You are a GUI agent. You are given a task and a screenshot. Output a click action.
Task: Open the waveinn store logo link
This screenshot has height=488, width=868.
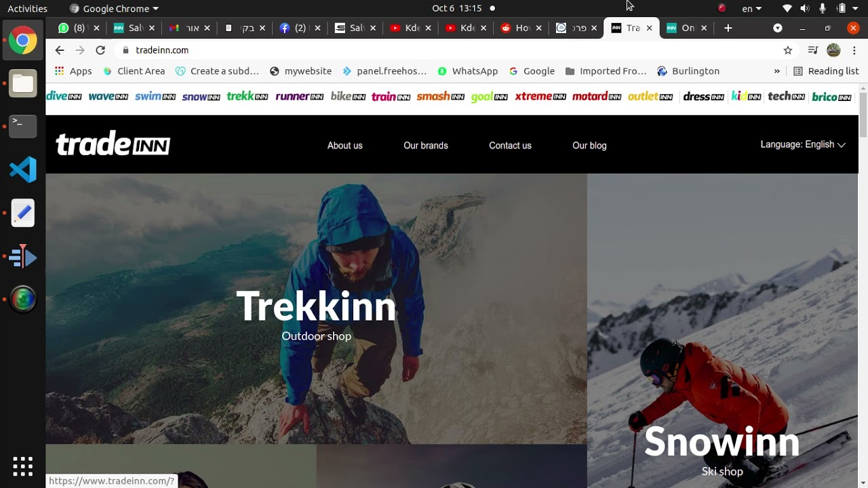point(108,97)
